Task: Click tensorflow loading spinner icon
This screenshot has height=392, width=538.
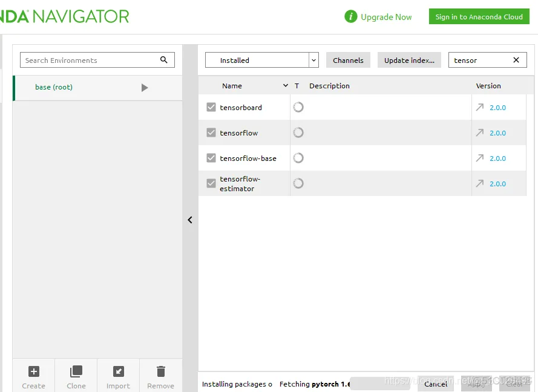Action: (x=298, y=132)
